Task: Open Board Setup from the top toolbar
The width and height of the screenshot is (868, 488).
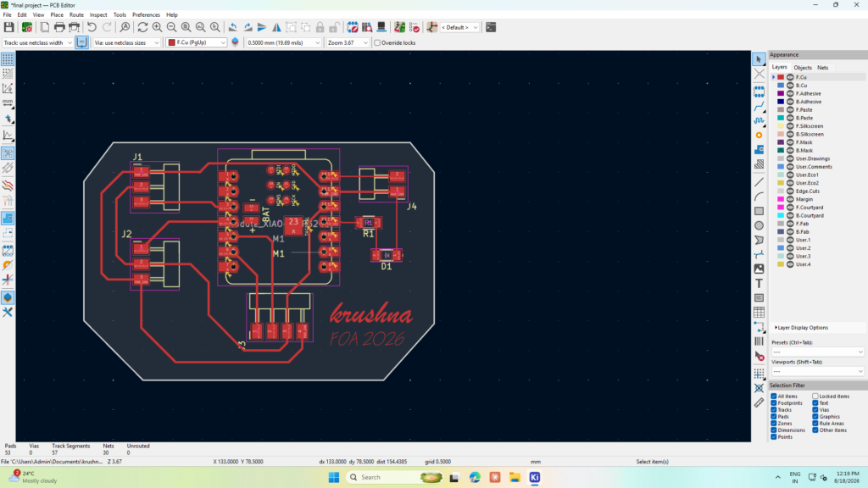Action: [x=26, y=27]
